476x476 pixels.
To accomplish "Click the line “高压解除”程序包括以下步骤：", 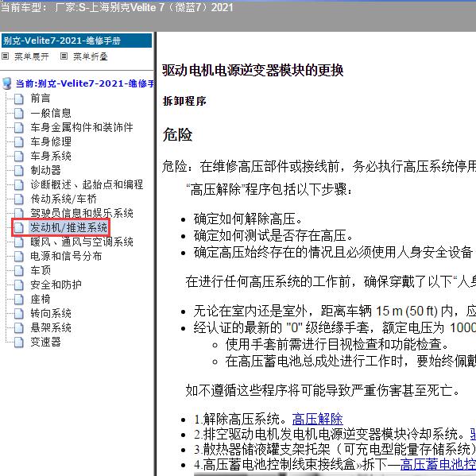I will tap(269, 190).
